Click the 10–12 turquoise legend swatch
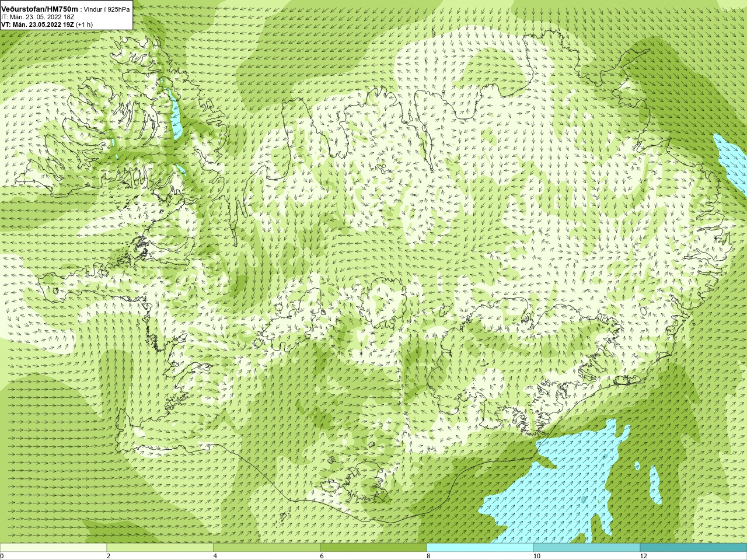The image size is (747, 560). pos(587,548)
